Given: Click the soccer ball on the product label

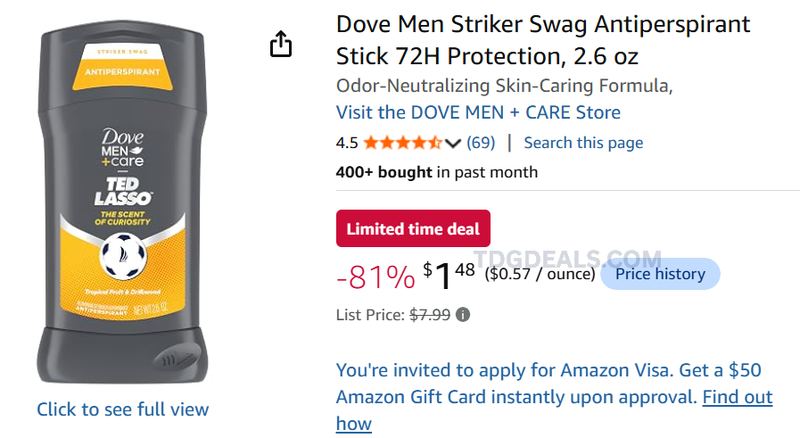Looking at the screenshot, I should pos(123,255).
